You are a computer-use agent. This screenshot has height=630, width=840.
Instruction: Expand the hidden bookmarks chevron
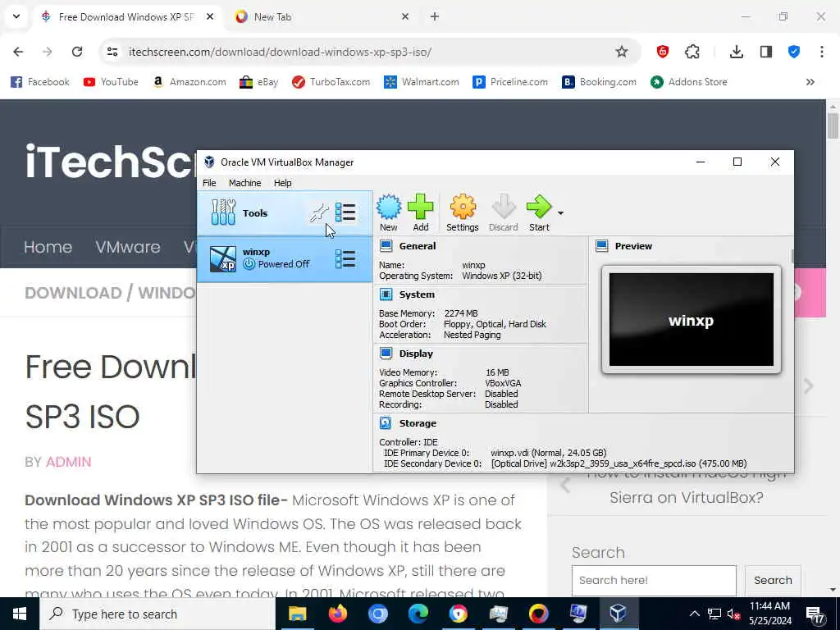click(810, 82)
